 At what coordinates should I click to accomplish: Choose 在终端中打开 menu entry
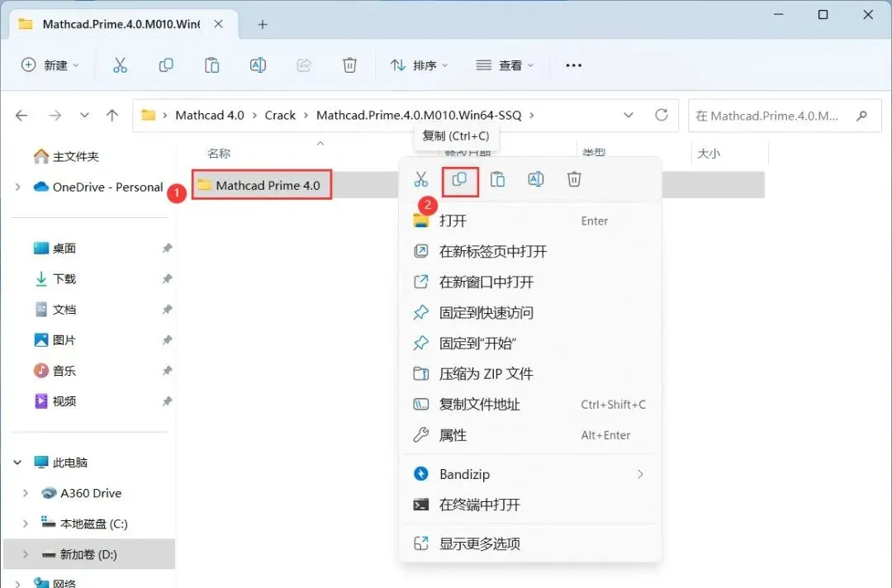click(530, 505)
